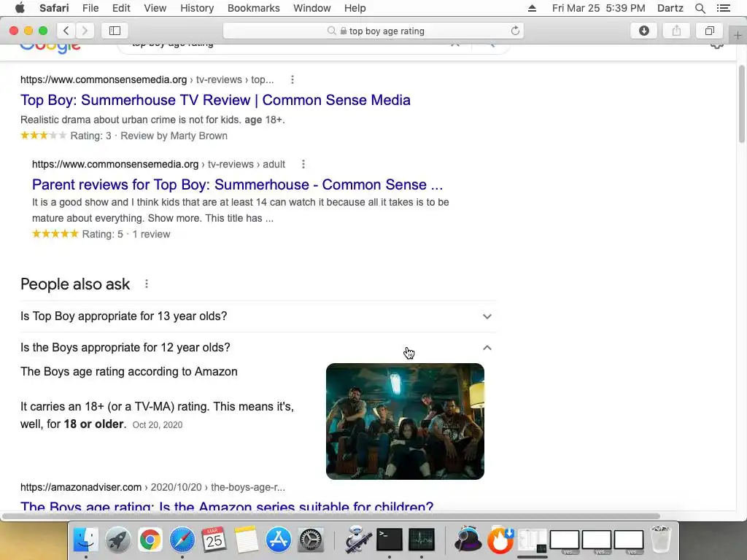The width and height of the screenshot is (747, 560).
Task: Open Top Boy: Summerhouse TV Review link
Action: (215, 100)
